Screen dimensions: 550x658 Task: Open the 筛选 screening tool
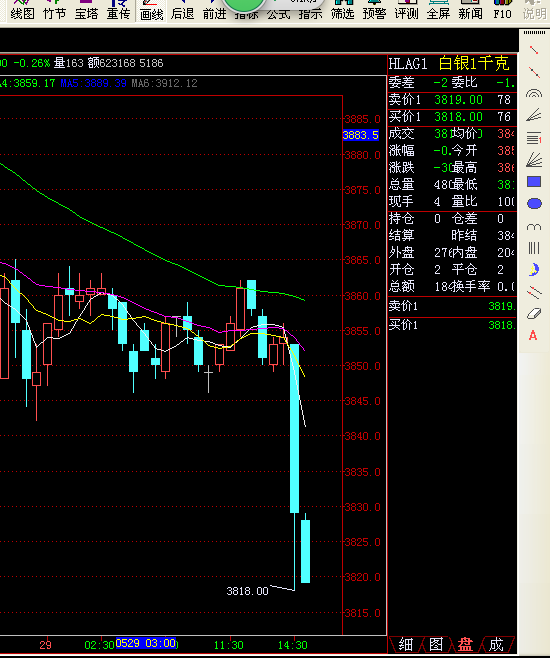pos(342,10)
